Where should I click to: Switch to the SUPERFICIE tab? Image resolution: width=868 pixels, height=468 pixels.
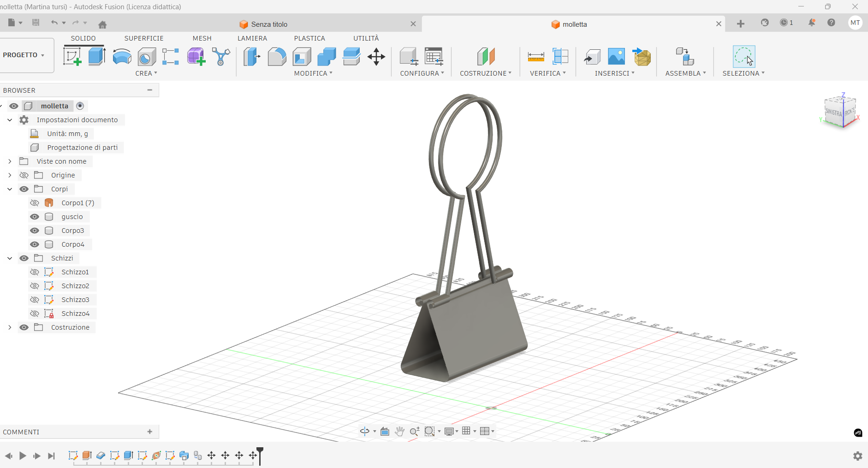[144, 38]
